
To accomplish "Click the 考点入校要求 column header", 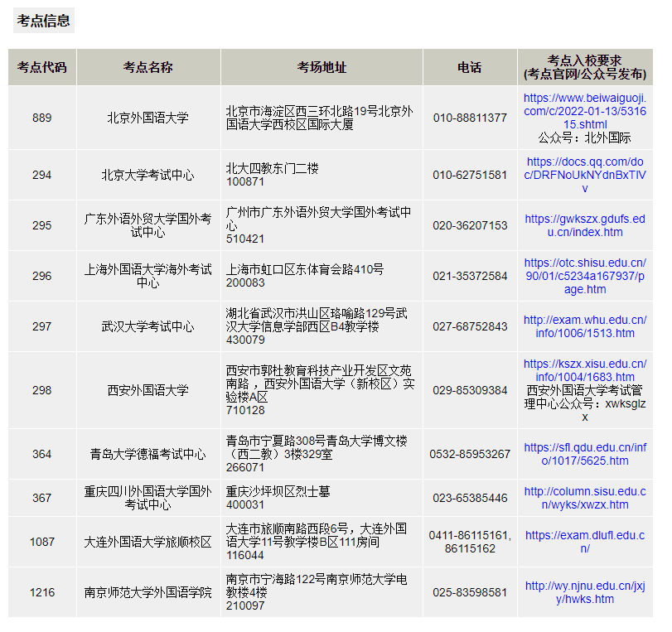I will [585, 67].
